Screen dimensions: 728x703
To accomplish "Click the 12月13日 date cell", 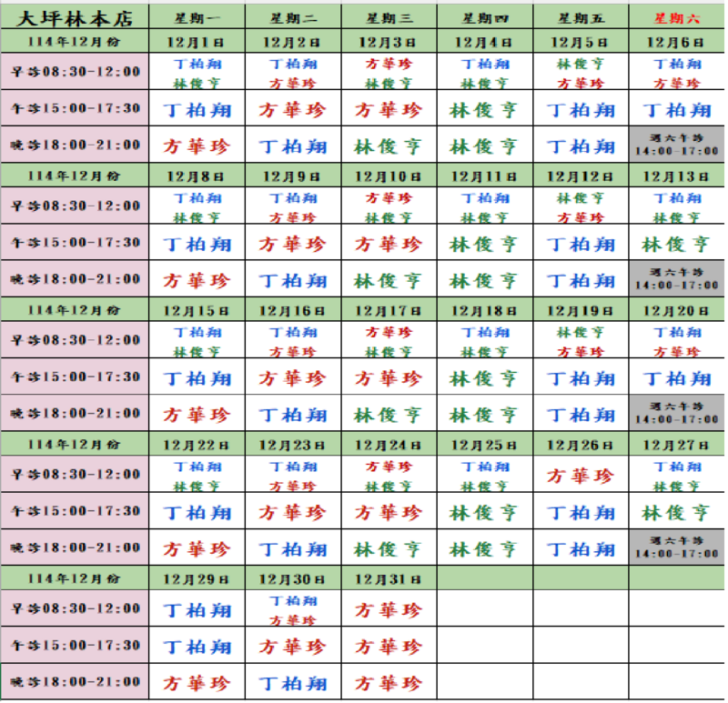I will click(677, 176).
